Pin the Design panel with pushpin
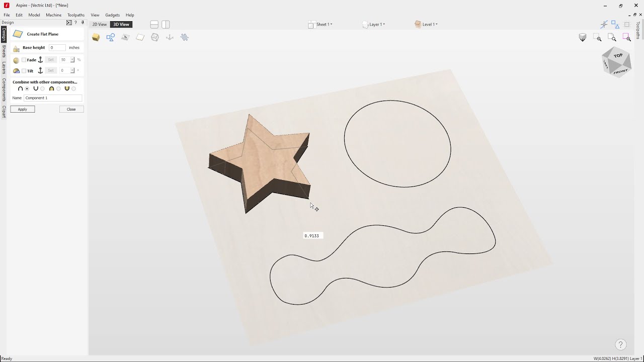This screenshot has height=362, width=644. [83, 23]
